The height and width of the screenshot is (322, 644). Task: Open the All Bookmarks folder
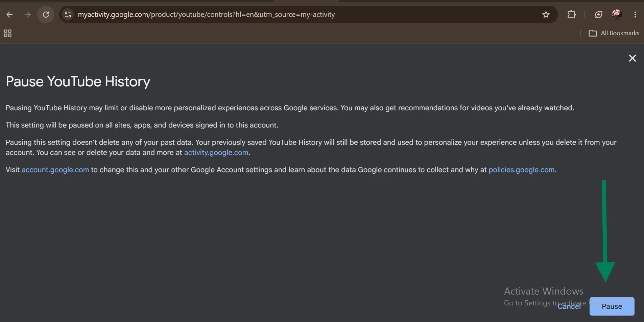pos(614,33)
